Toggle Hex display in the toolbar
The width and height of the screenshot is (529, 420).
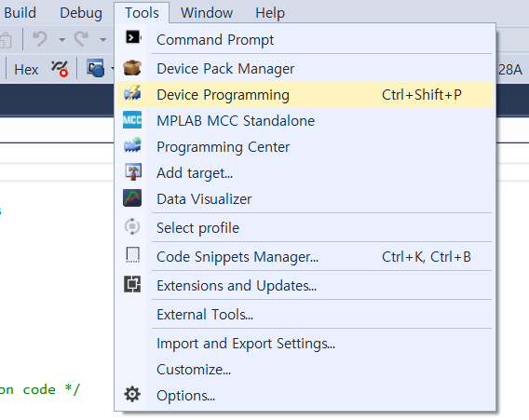coord(26,70)
